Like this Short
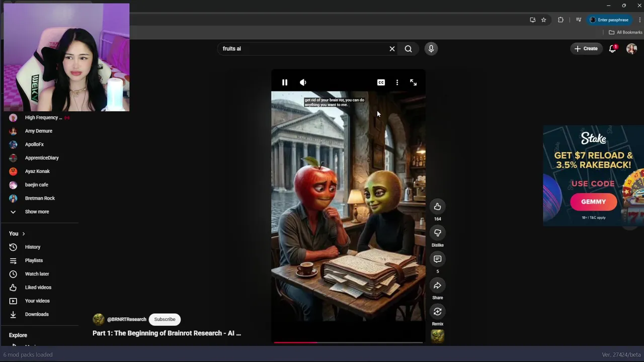 [x=437, y=207]
